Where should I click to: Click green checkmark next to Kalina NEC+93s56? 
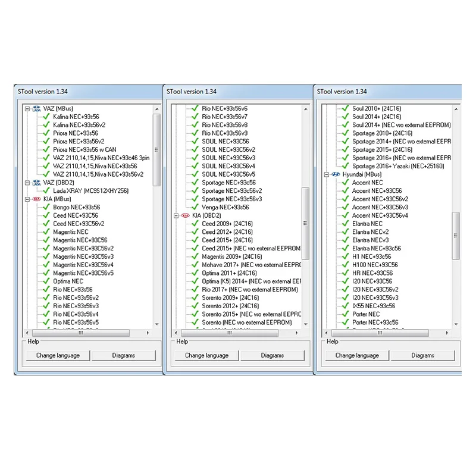pyautogui.click(x=46, y=117)
